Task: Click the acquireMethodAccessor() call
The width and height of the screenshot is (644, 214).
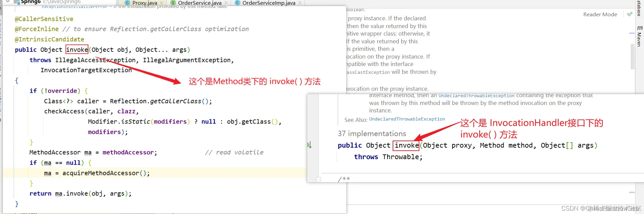Action: 104,173
